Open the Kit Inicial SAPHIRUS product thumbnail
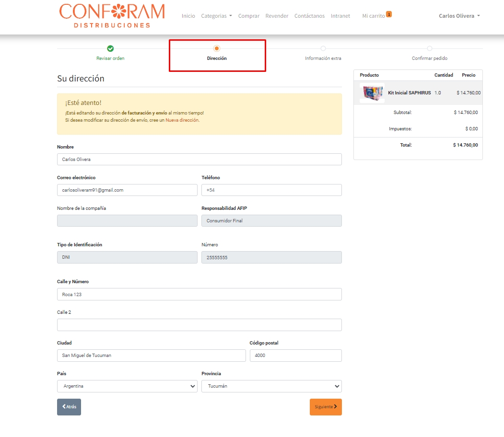Viewport: 504px width, 437px height. click(x=372, y=93)
